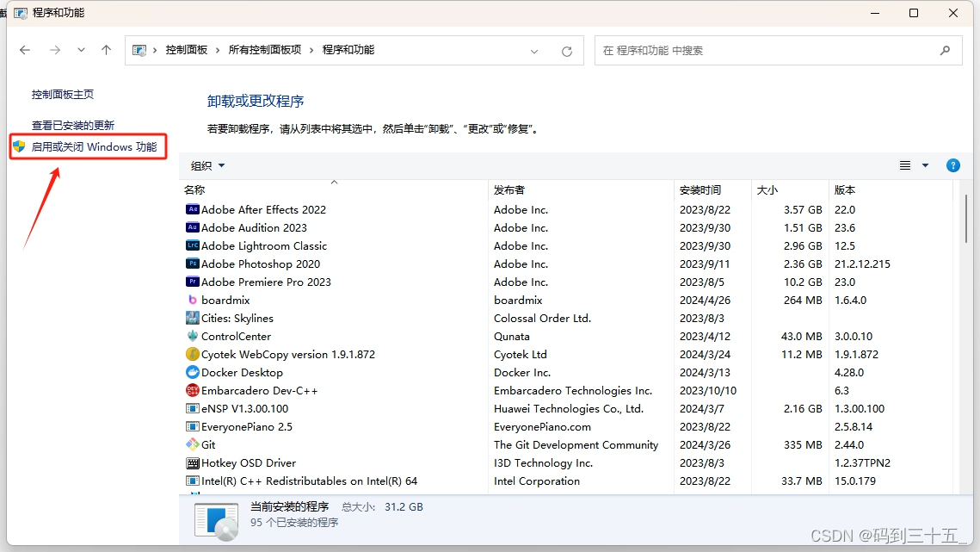Click version 21.2.12.215 cell
Viewport: 980px width, 552px height.
point(862,264)
